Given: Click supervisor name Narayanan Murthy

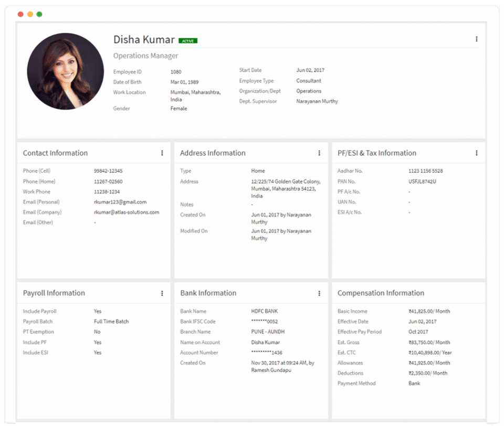Looking at the screenshot, I should pyautogui.click(x=317, y=101).
